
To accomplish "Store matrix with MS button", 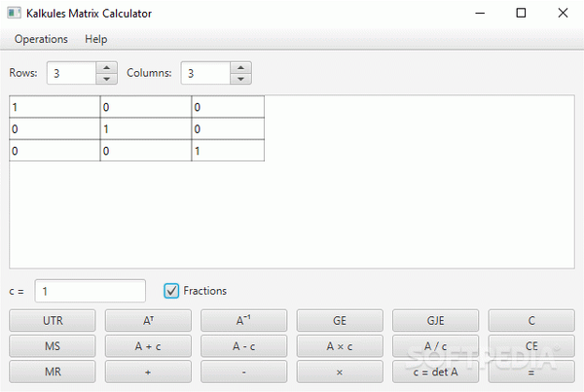I will tap(53, 346).
